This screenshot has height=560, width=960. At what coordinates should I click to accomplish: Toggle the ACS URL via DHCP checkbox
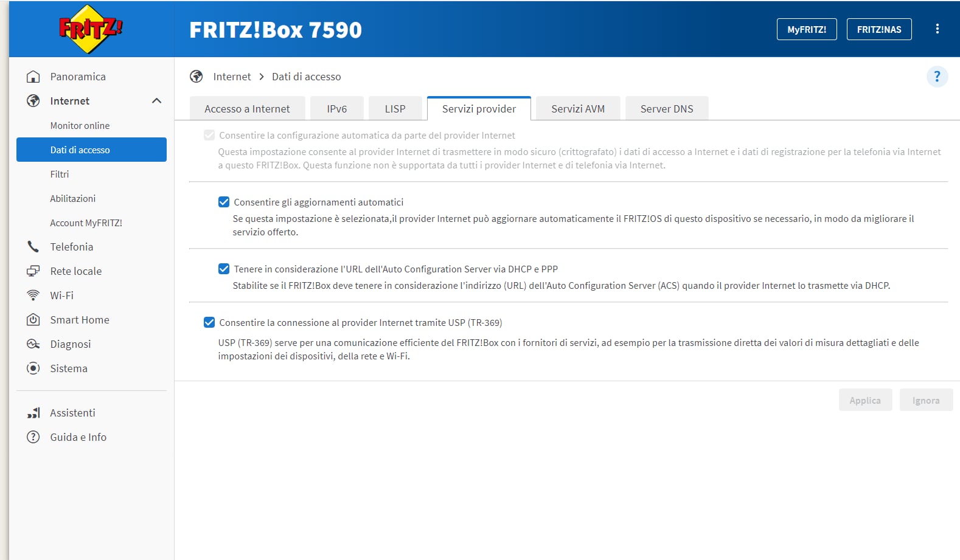[224, 269]
